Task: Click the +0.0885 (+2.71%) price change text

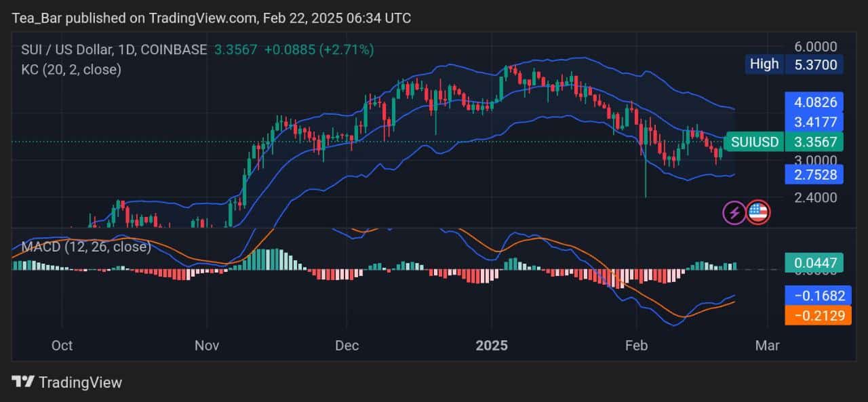Action: click(319, 49)
